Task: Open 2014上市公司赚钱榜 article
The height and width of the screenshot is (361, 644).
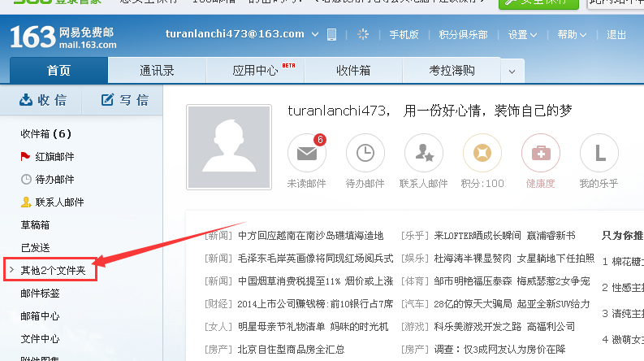Action: coord(315,304)
